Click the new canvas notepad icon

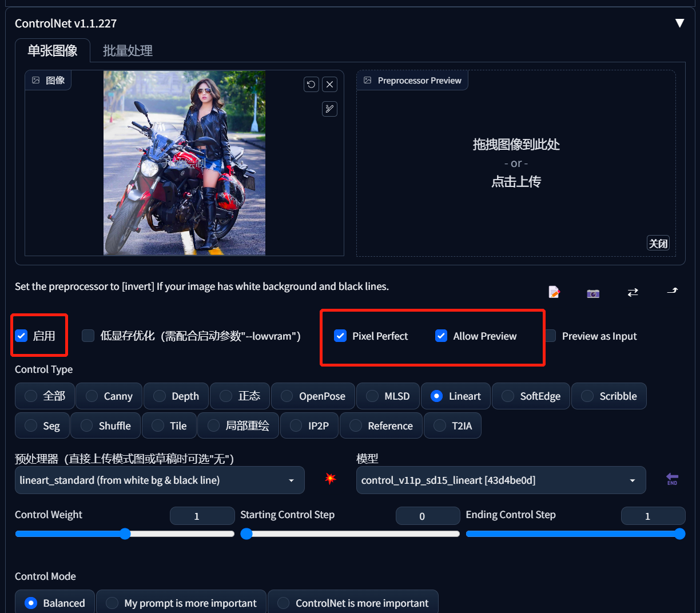click(x=554, y=292)
